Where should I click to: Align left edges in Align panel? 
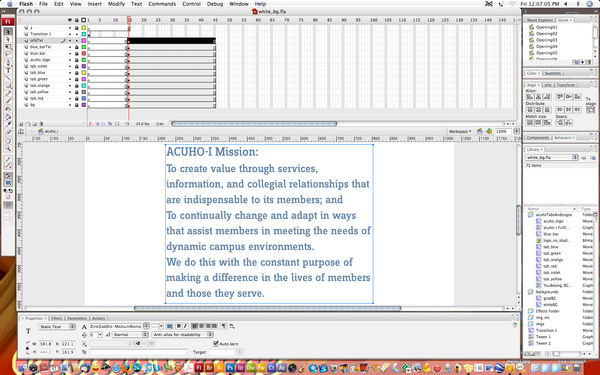click(530, 97)
